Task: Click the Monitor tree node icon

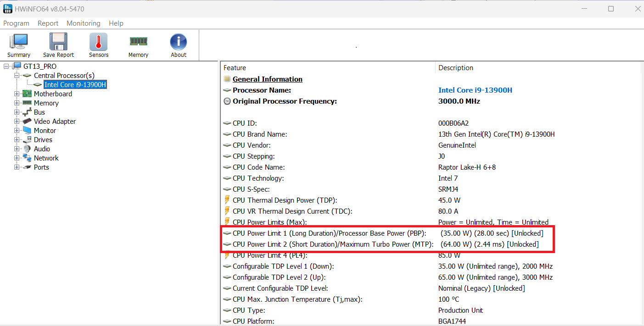Action: 27,130
